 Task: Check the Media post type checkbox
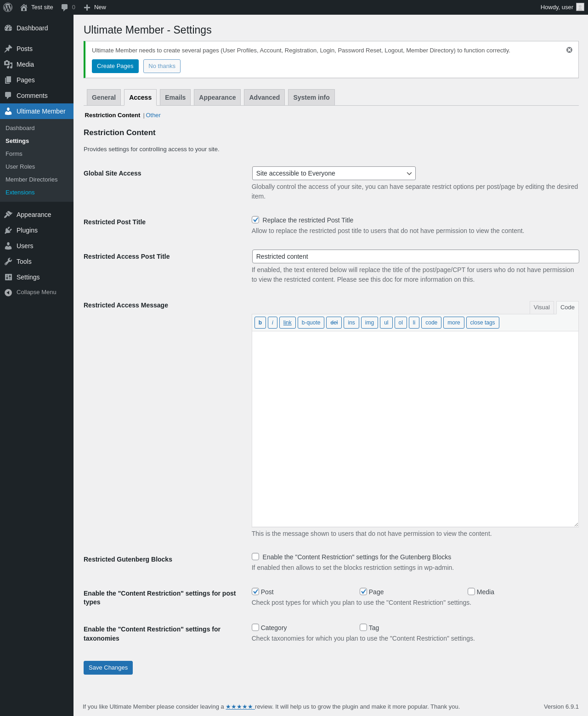(471, 592)
